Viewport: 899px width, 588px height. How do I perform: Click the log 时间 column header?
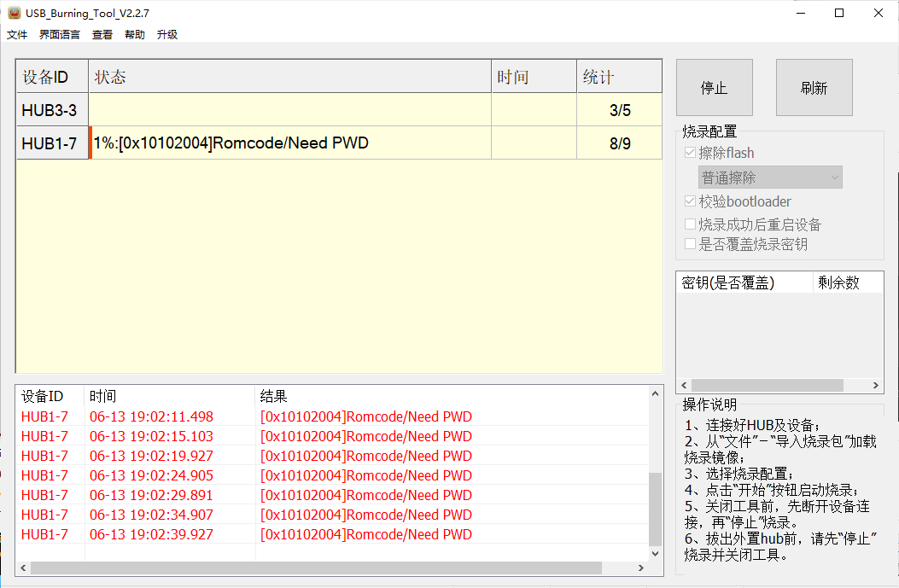click(170, 396)
